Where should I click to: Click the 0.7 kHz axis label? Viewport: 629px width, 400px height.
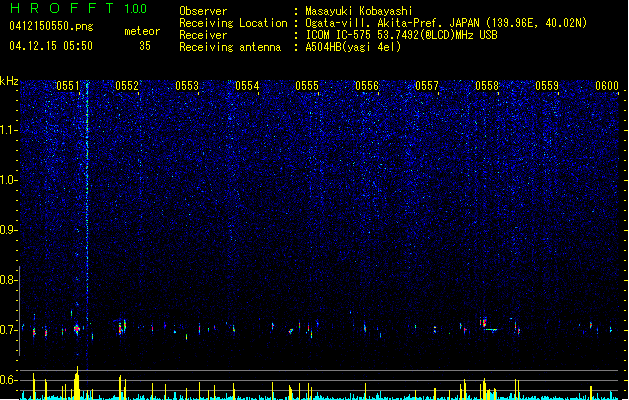[8, 330]
